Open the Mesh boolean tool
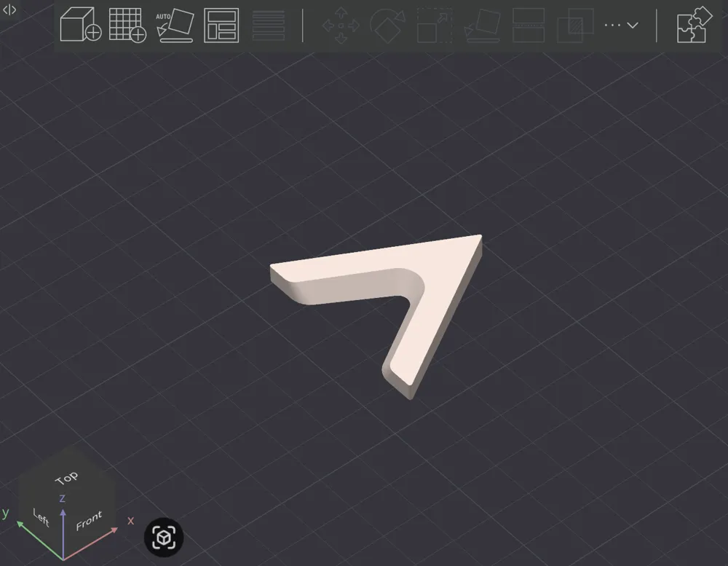Viewport: 728px width, 566px height. (576, 25)
